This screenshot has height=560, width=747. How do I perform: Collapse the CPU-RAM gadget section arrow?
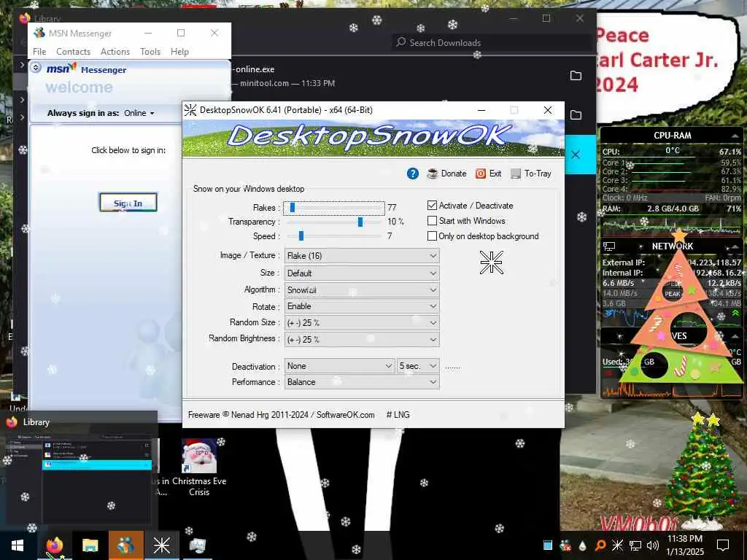pyautogui.click(x=734, y=136)
